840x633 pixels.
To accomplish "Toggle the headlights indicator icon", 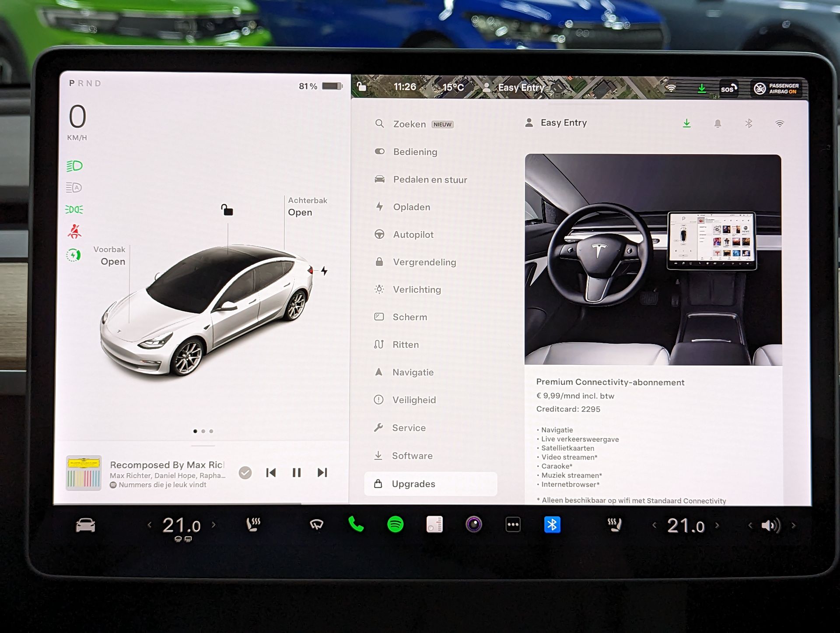I will pyautogui.click(x=74, y=166).
